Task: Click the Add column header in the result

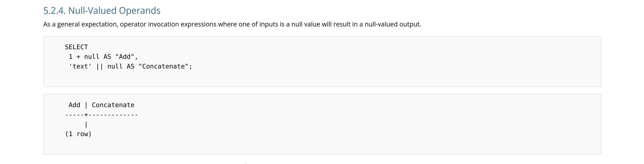Action: tap(74, 105)
